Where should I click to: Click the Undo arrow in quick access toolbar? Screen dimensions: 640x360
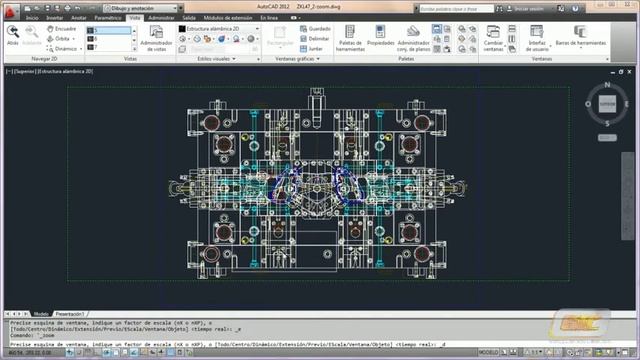click(x=78, y=8)
